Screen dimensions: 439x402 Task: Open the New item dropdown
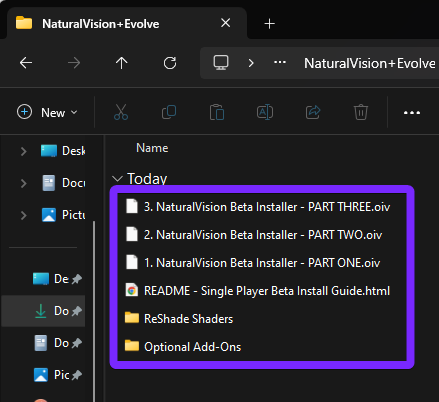tap(47, 112)
